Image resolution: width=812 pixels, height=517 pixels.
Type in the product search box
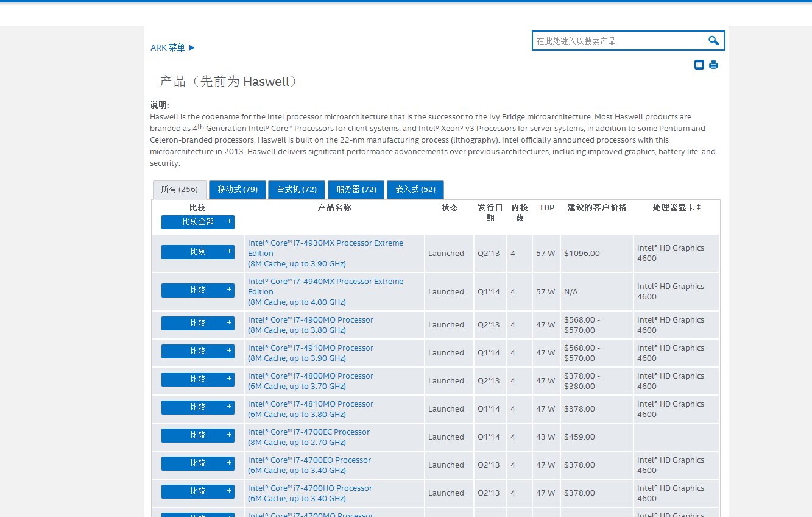[x=618, y=41]
